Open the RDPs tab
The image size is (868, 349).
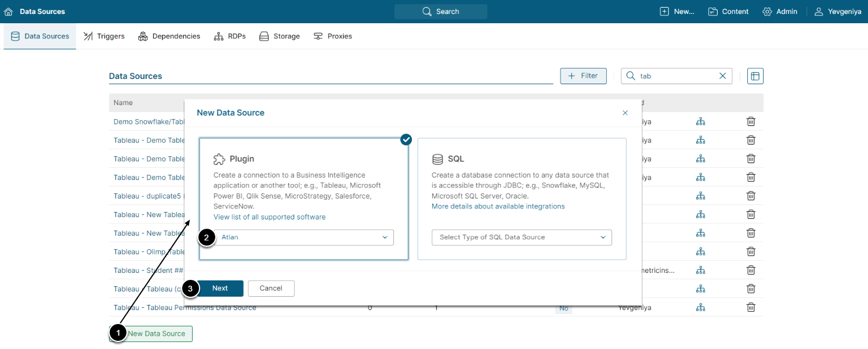point(230,36)
